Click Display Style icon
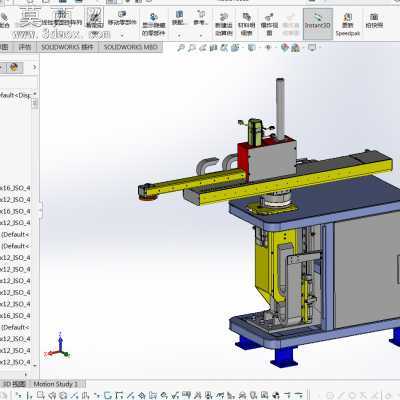The width and height of the screenshot is (400, 400). [x=251, y=48]
